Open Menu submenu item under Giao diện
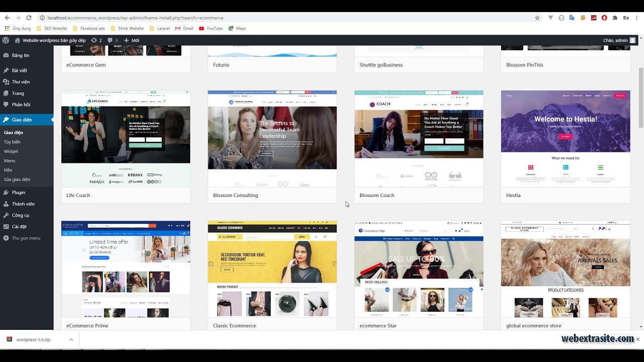644x362 pixels. point(10,161)
